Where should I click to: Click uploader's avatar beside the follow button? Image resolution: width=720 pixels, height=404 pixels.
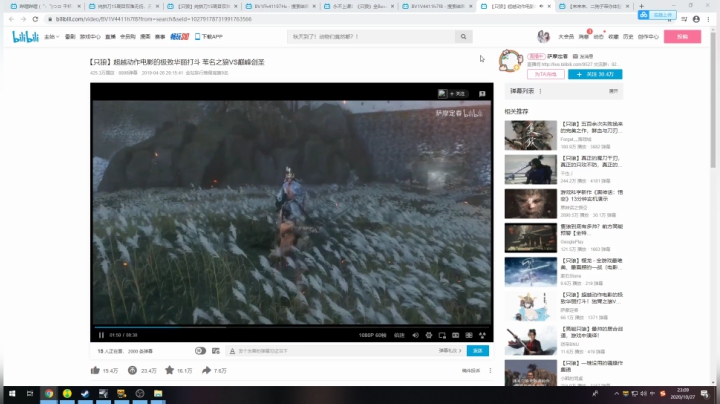pos(511,61)
